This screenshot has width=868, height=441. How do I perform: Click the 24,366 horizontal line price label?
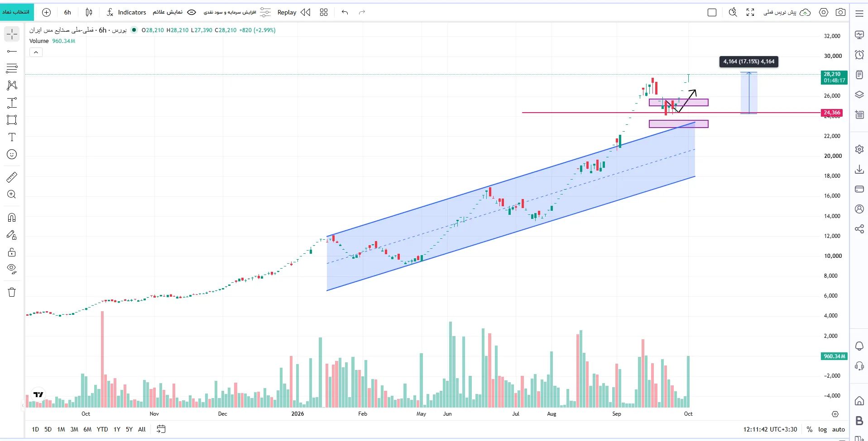tap(832, 113)
